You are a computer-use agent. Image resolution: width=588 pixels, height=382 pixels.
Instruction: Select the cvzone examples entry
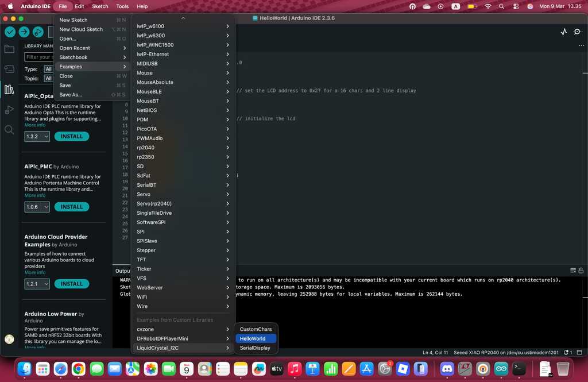pos(183,329)
